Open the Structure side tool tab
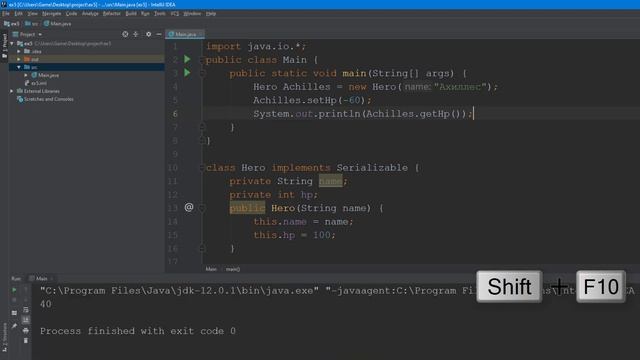 pos(4,337)
